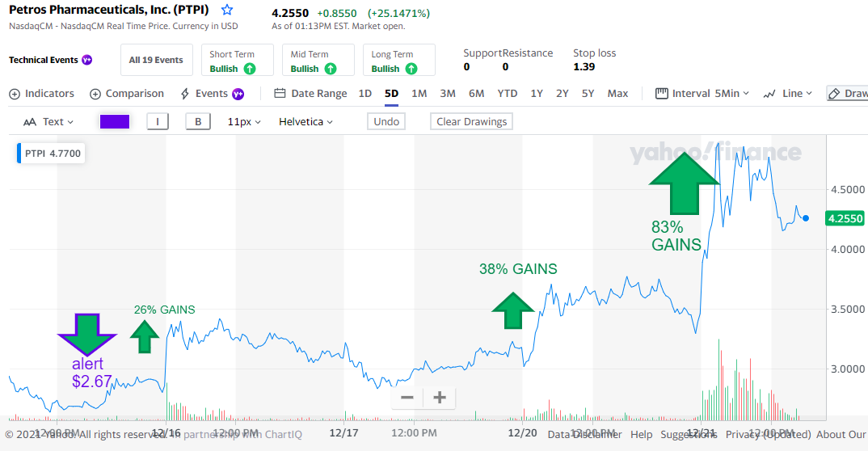
Task: Click the Stop loss 1.39 value
Action: coord(584,66)
